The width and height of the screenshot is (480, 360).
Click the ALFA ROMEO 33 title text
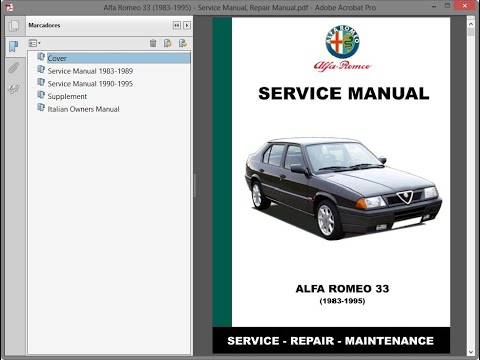click(342, 288)
